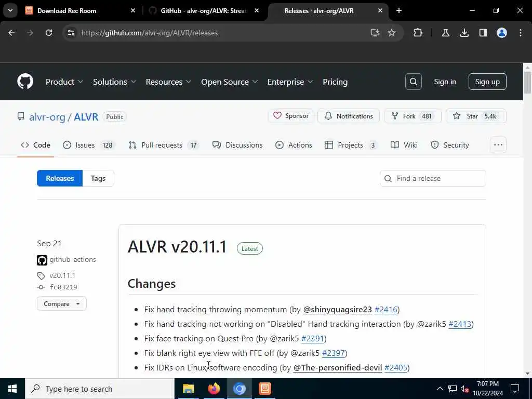Screen dimensions: 532x399
Task: Toggle the browser side panel icon
Action: point(483,33)
